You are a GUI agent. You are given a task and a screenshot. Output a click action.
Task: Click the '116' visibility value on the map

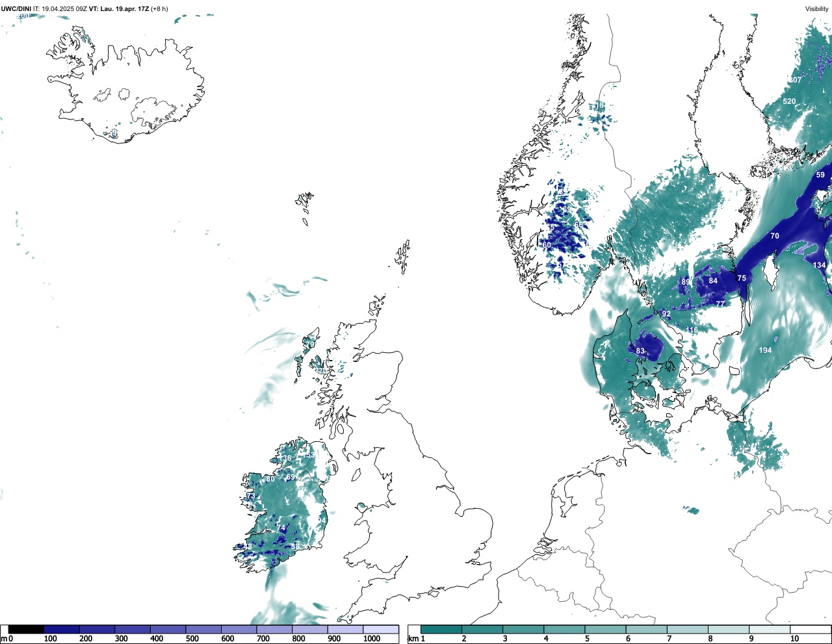point(692,330)
